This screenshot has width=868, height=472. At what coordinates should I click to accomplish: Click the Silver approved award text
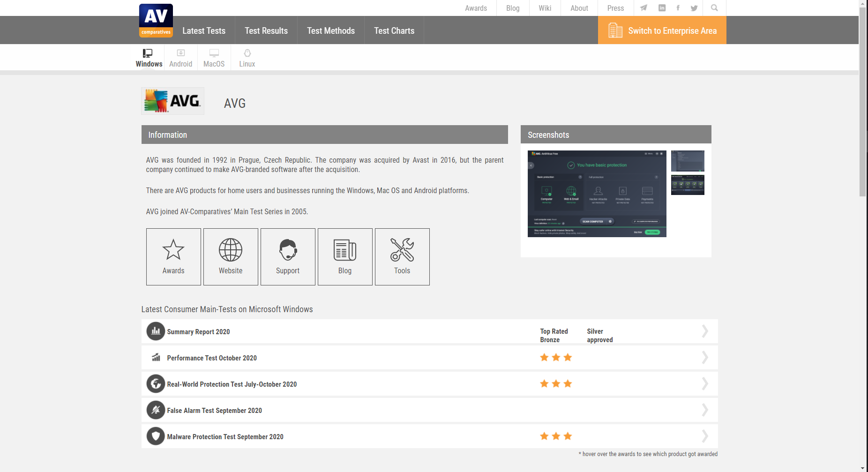600,336
